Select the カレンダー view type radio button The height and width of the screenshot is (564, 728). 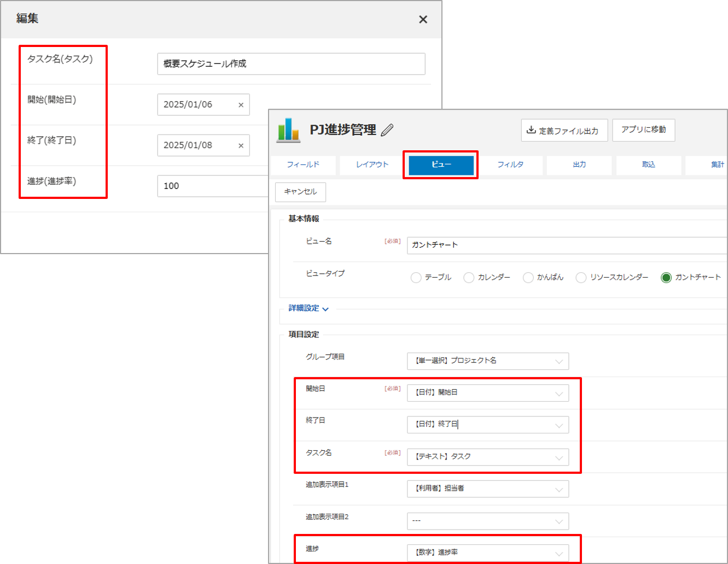click(x=469, y=278)
